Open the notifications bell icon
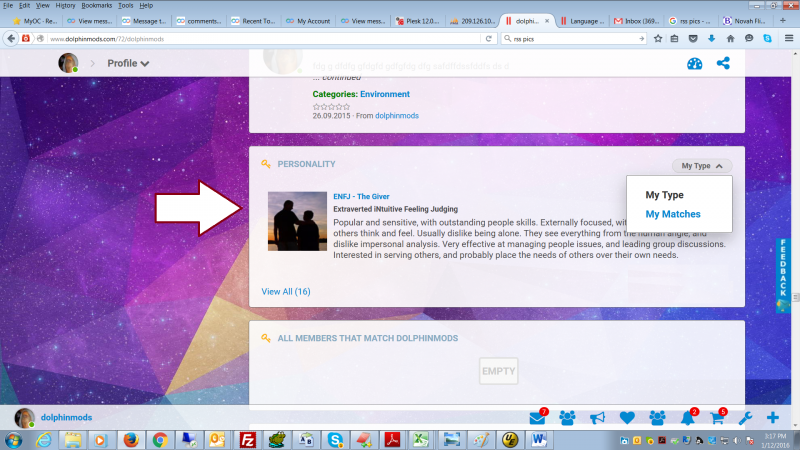Viewport: 800px width, 450px height. click(688, 418)
